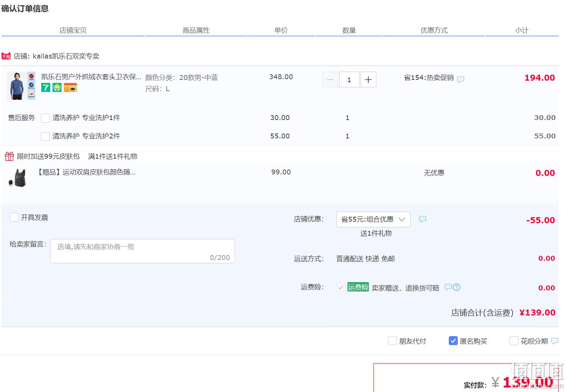Check 清洗养护 专业洗护2件 option
567x392 pixels.
[x=45, y=137]
